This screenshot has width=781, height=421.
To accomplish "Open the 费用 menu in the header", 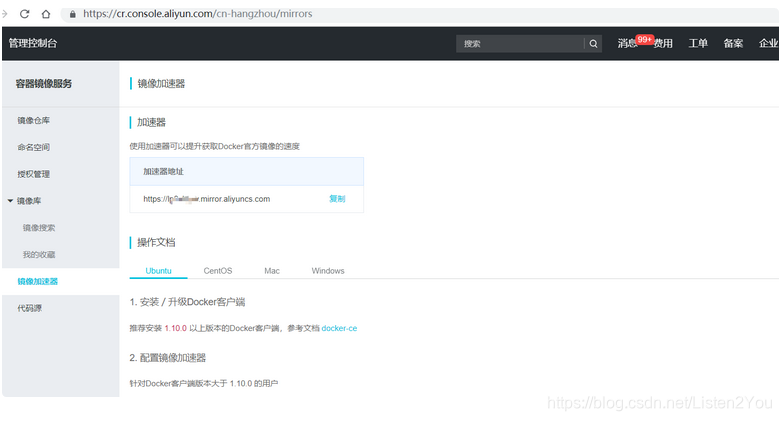I will pos(663,44).
